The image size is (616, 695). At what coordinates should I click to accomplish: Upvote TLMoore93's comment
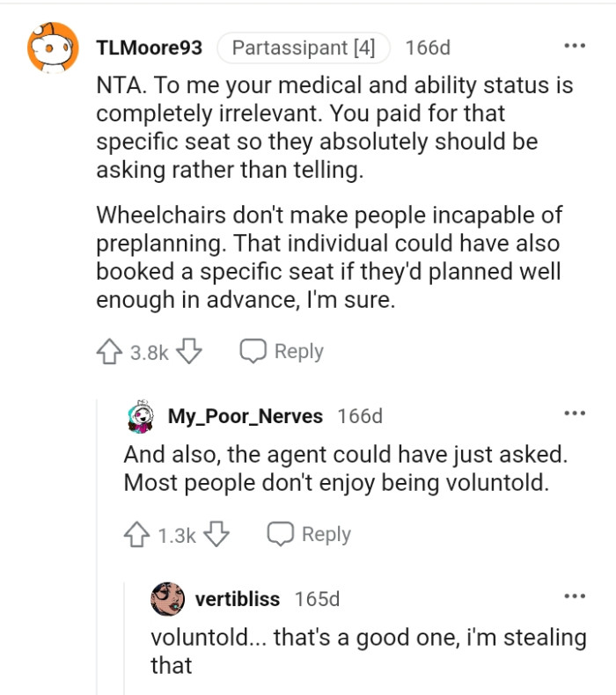(108, 352)
